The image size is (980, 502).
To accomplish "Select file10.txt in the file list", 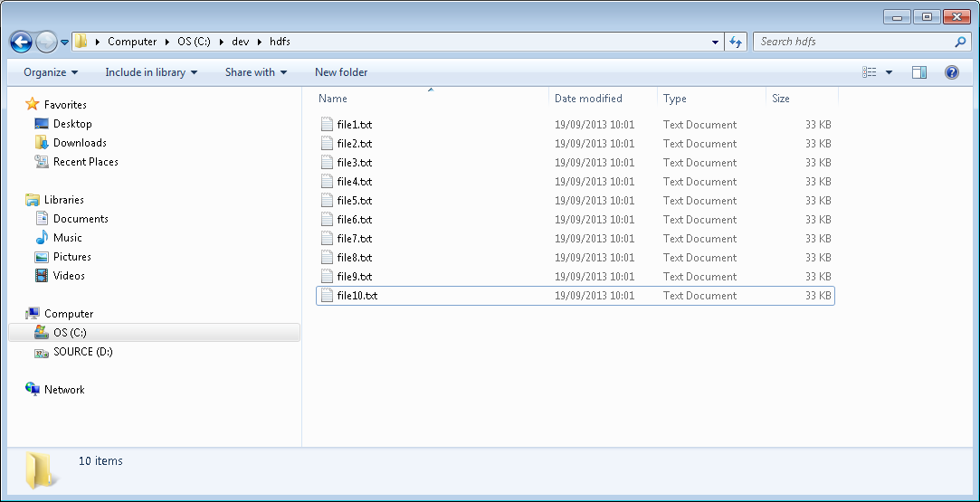I will pos(357,296).
